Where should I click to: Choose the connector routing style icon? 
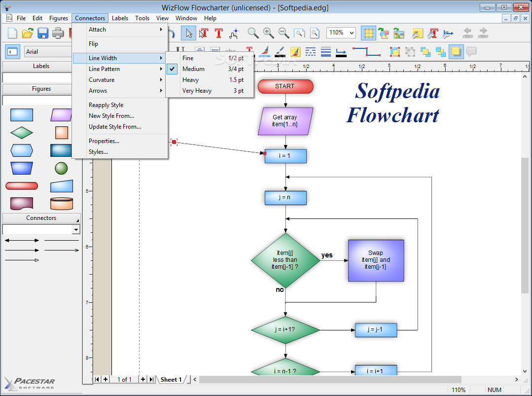pyautogui.click(x=366, y=52)
